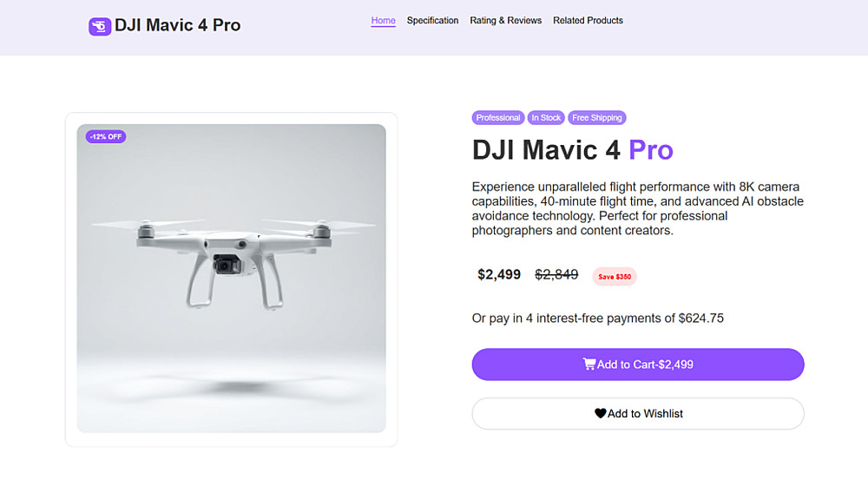This screenshot has width=868, height=499.
Task: Click the shopping cart icon
Action: (589, 364)
